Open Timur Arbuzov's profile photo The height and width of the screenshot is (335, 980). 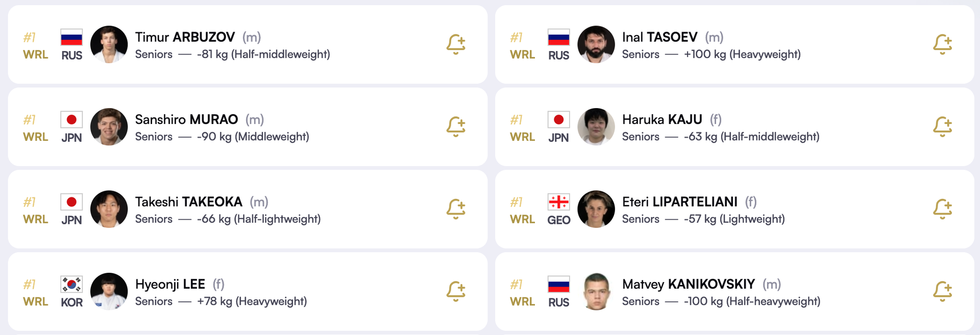click(x=109, y=44)
